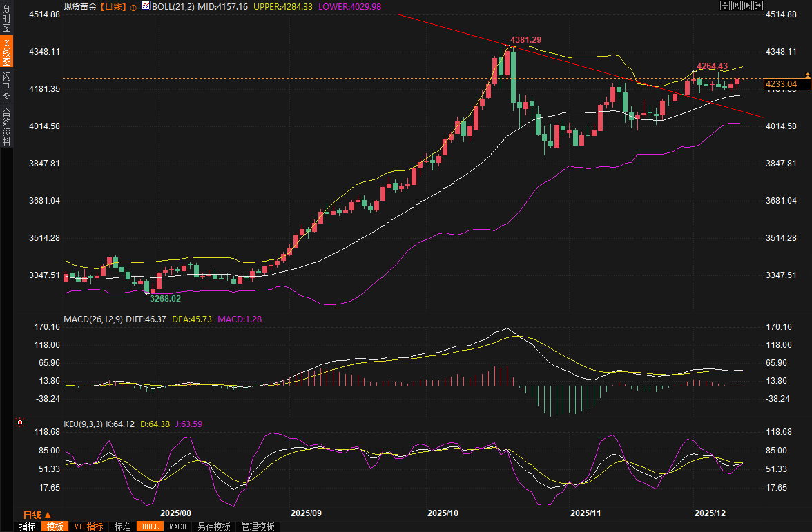Open the 日线 period dropdown at bottom left
Viewport: 812px width, 532px height.
pyautogui.click(x=37, y=515)
